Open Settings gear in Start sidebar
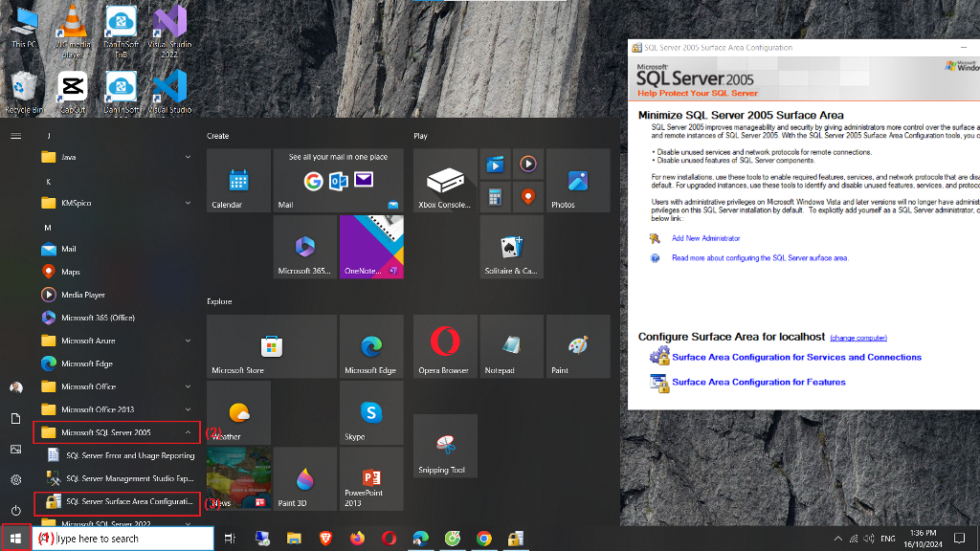 (15, 480)
